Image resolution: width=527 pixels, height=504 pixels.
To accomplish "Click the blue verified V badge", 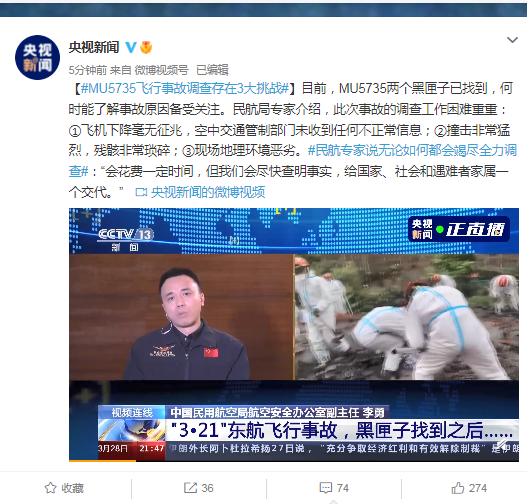I will pyautogui.click(x=131, y=47).
